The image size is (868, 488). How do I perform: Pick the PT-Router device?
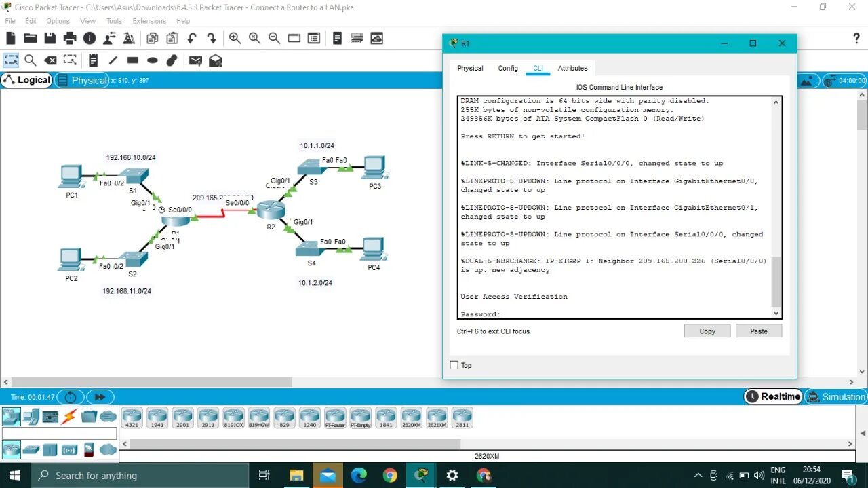[x=335, y=418]
